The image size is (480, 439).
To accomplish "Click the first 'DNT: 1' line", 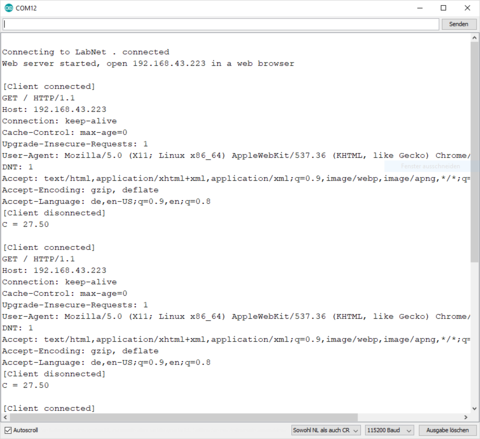I will click(17, 167).
